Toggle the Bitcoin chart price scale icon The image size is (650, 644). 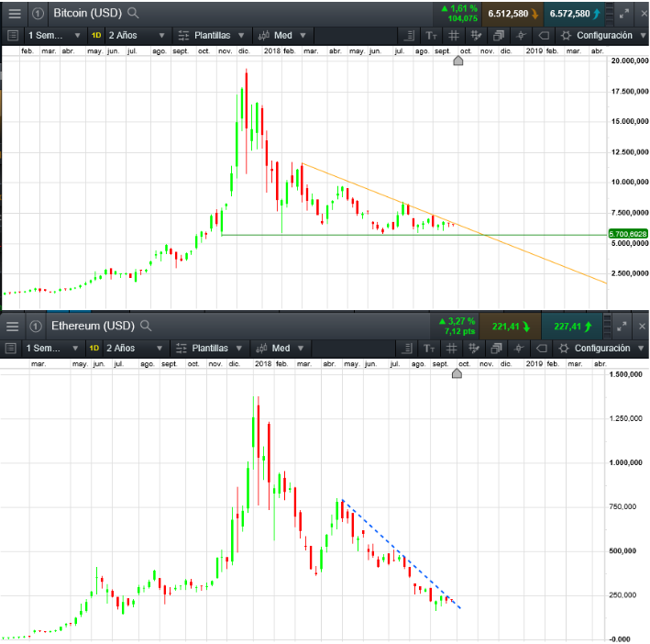pos(410,36)
